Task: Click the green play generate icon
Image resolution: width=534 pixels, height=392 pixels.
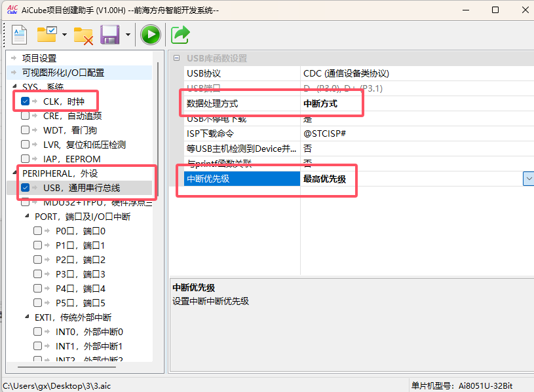Action: [x=151, y=35]
